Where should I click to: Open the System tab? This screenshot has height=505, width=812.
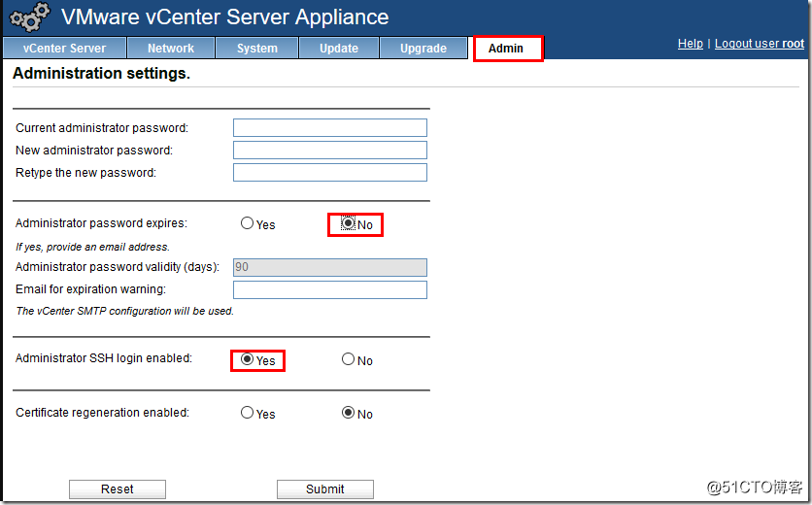click(256, 49)
